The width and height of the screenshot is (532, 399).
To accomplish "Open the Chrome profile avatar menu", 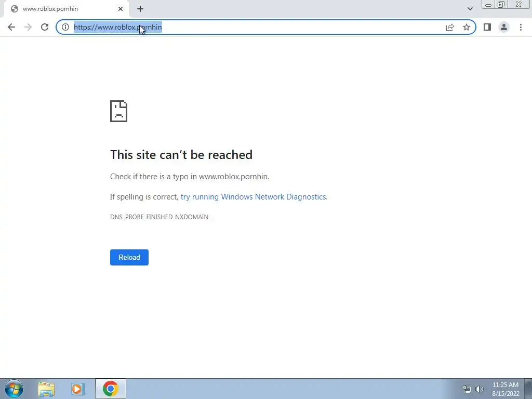I will 504,27.
